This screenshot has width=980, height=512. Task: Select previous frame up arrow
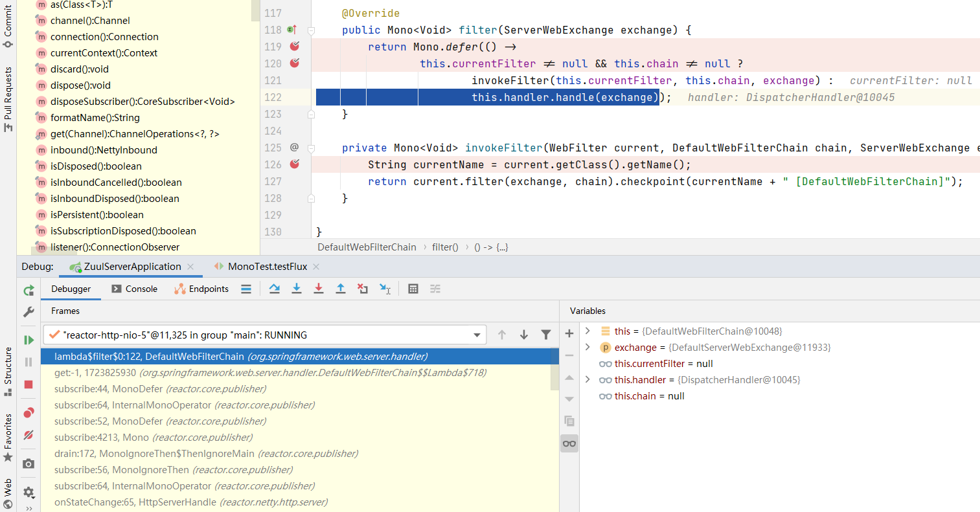(502, 335)
